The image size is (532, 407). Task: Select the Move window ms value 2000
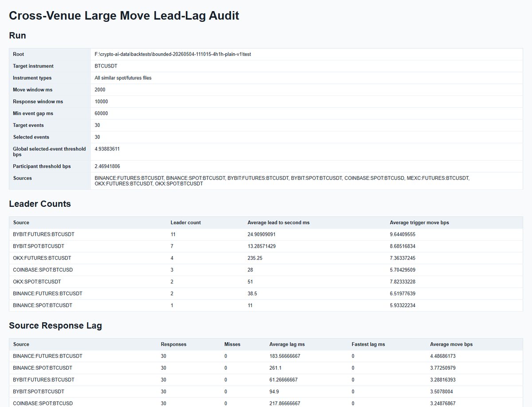click(100, 90)
